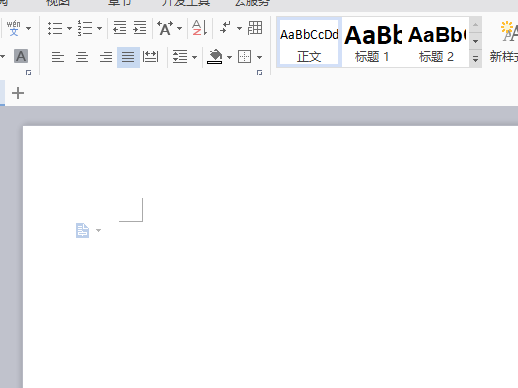Apply the paragraph shading paint bucket color
518x388 pixels.
point(215,57)
